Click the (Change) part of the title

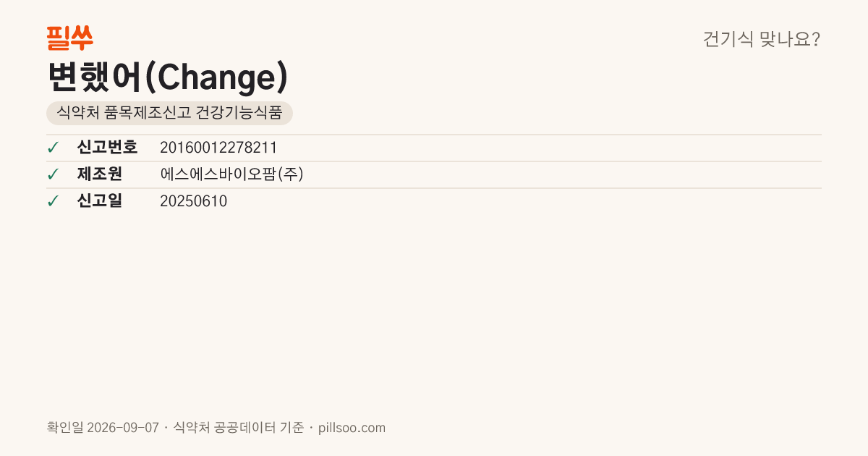click(217, 77)
